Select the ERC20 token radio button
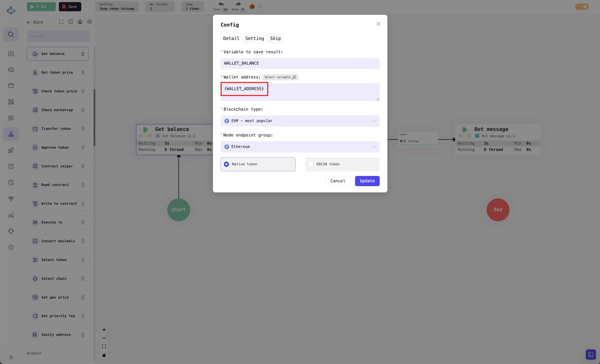600x364 pixels. (310, 164)
